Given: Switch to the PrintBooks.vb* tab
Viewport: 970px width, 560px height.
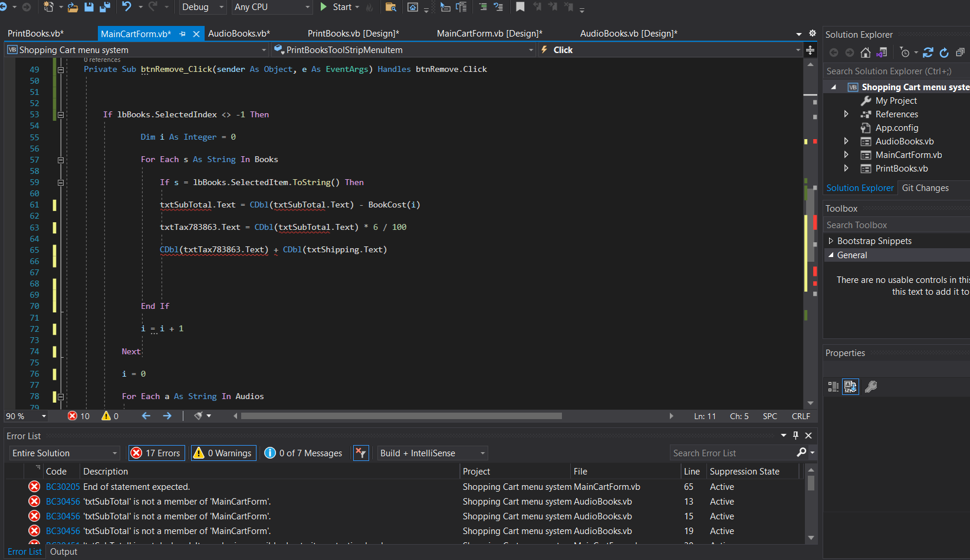Looking at the screenshot, I should pos(35,34).
